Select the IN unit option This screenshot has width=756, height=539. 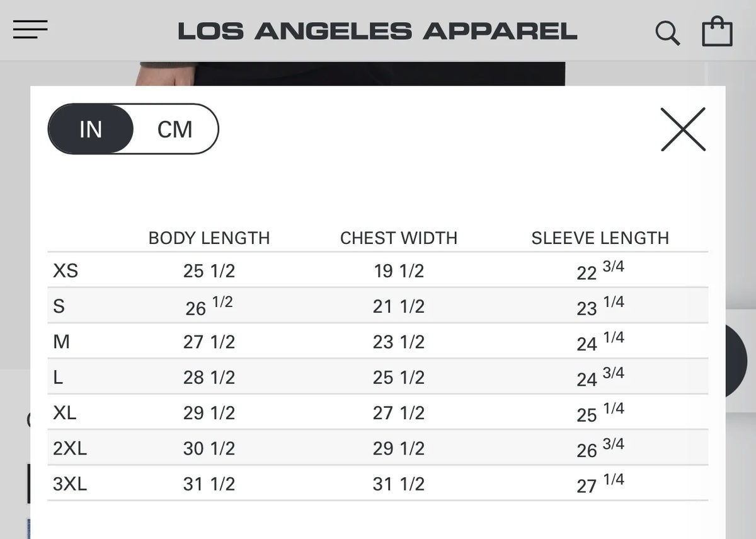pos(91,129)
